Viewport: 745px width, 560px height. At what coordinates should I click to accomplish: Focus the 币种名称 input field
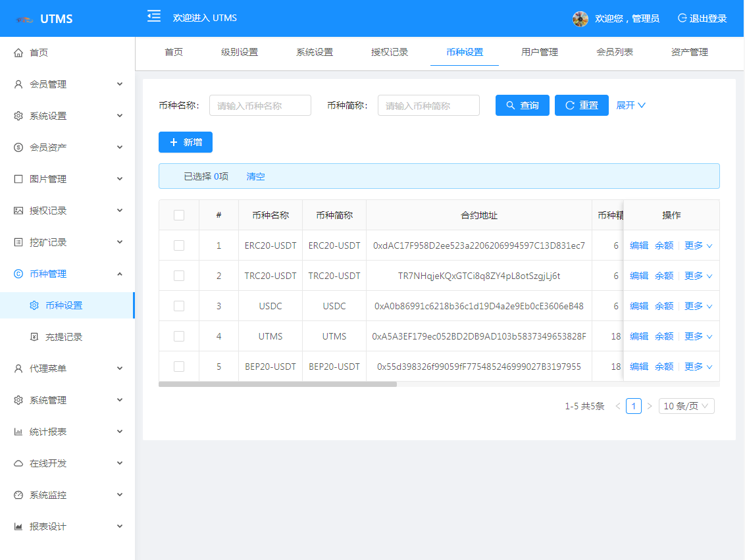tap(260, 105)
